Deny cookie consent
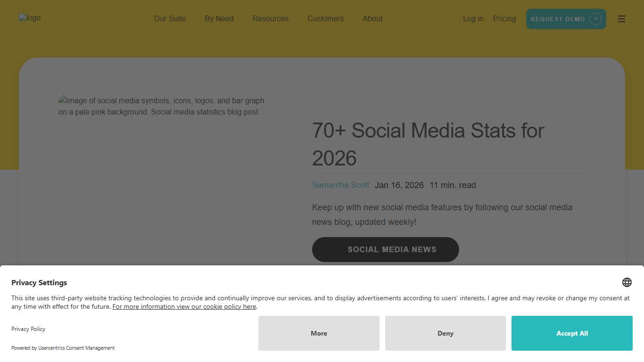 coord(445,333)
